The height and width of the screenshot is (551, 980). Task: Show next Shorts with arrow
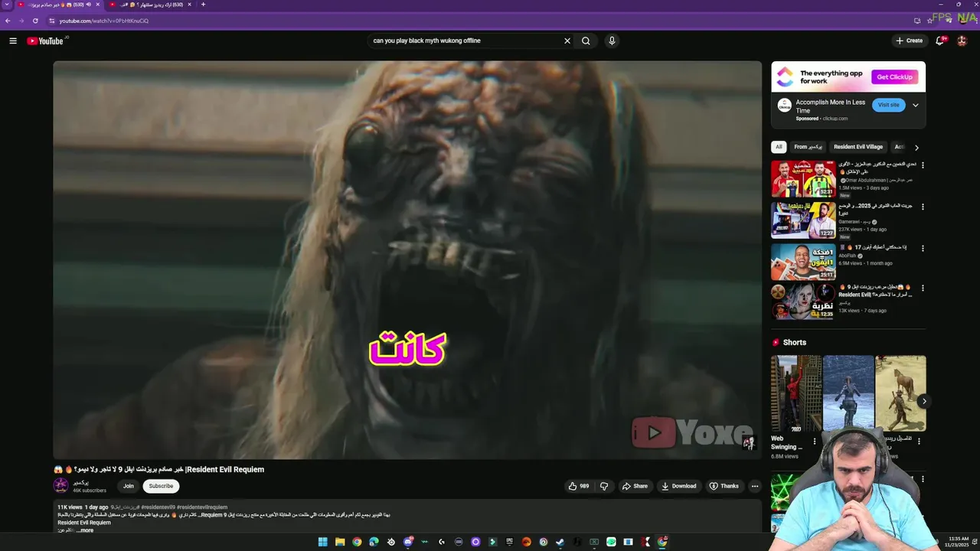pyautogui.click(x=924, y=401)
